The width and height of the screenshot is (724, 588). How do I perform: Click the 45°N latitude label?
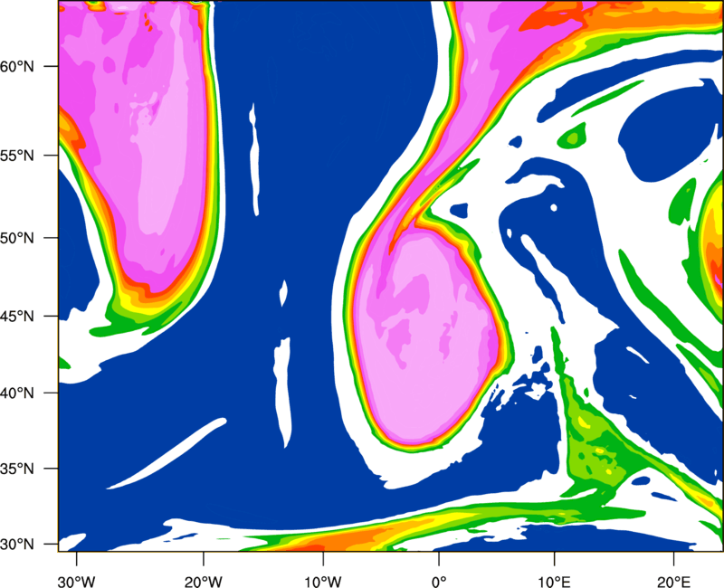(17, 316)
